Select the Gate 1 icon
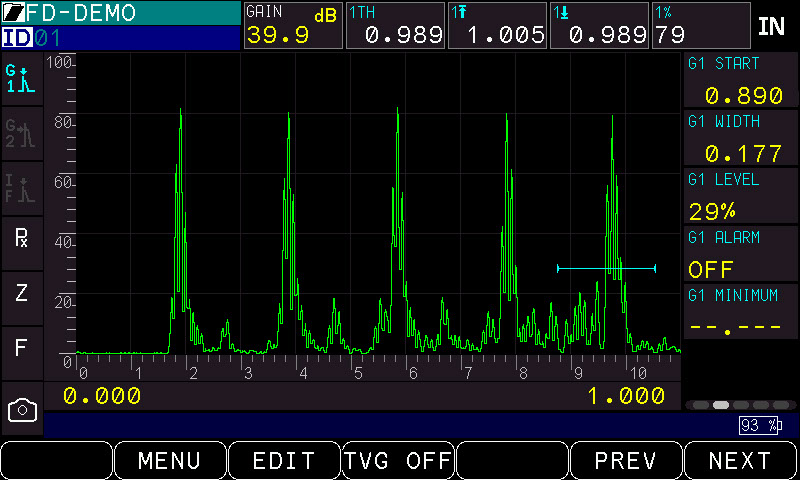 click(21, 79)
